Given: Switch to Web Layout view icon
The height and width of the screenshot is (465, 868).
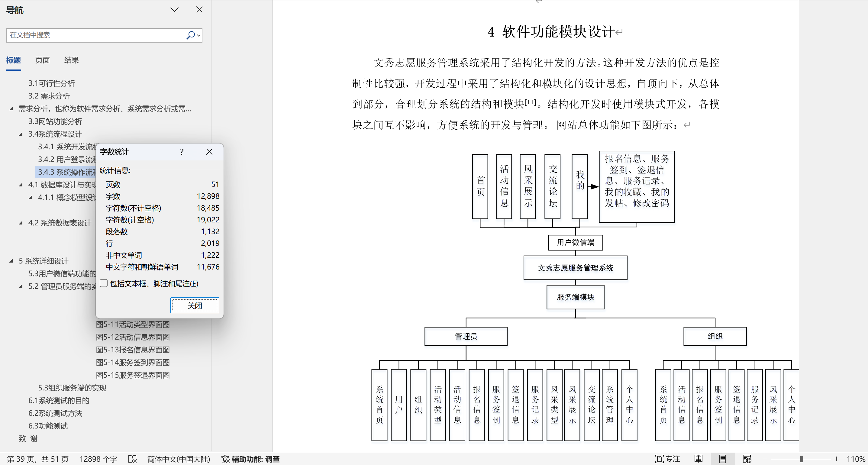Looking at the screenshot, I should coord(747,459).
